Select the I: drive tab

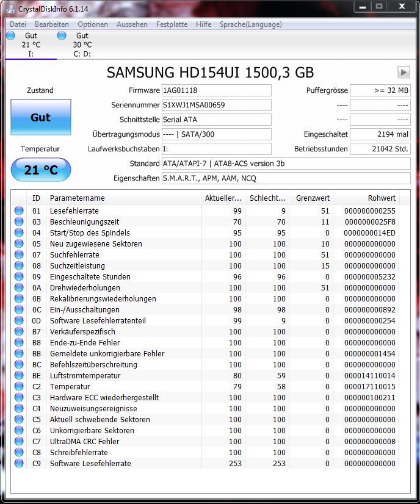point(31,45)
